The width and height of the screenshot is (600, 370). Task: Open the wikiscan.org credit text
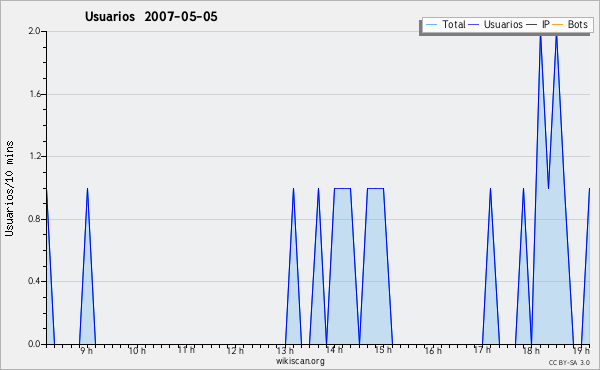tap(300, 361)
